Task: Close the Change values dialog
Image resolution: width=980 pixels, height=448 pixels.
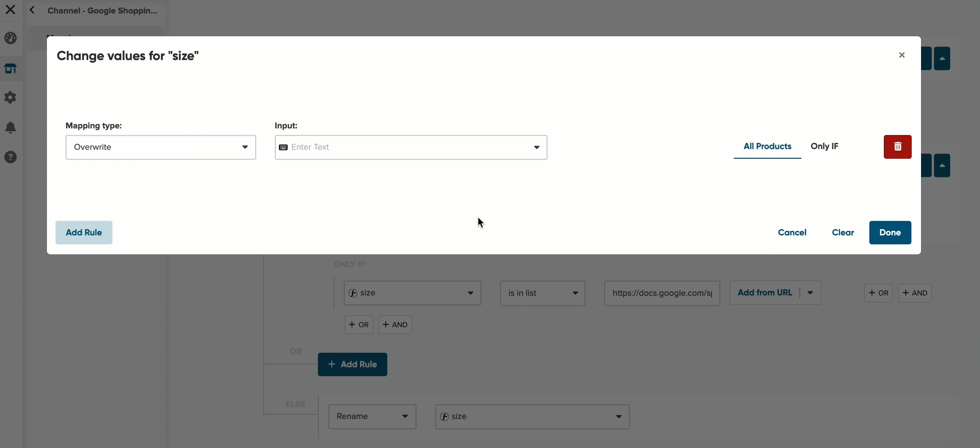Action: [902, 55]
